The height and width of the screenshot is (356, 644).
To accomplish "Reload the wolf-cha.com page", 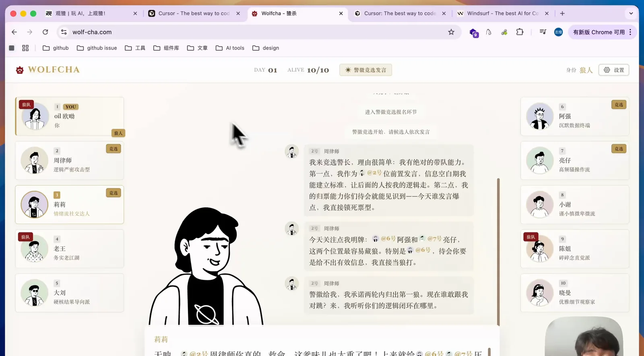I will (x=45, y=32).
